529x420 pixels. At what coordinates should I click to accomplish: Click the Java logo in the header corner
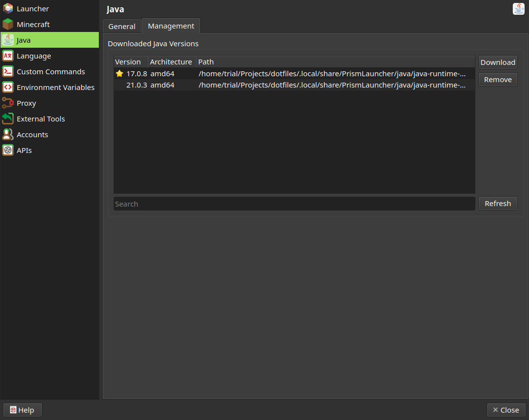(x=518, y=9)
